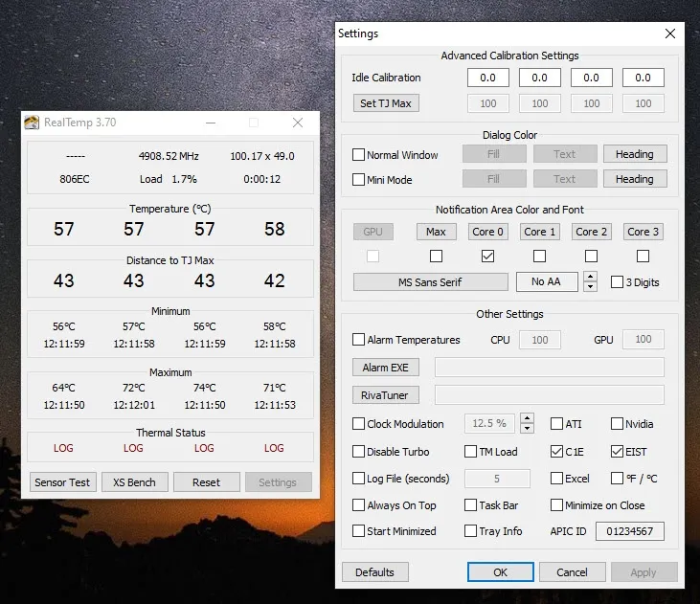
Task: Enable Alarm Temperatures checkbox
Action: (359, 340)
